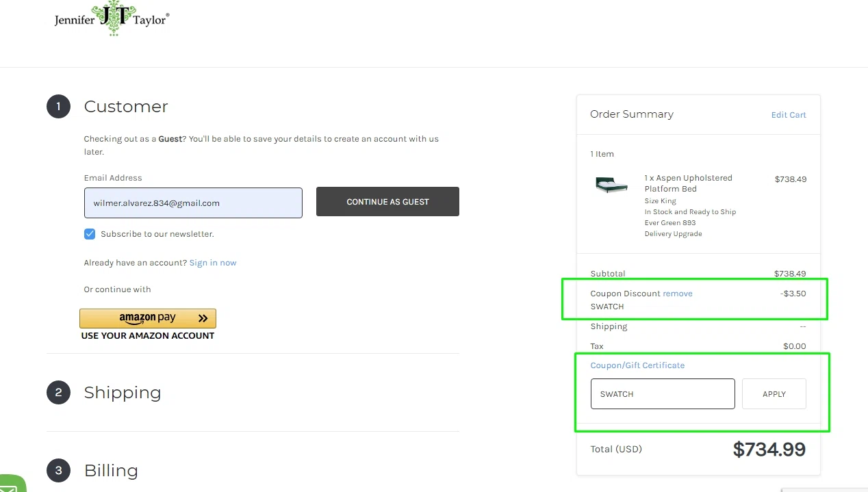Select the Shipping step number 2 badge
The height and width of the screenshot is (492, 868).
click(x=59, y=392)
